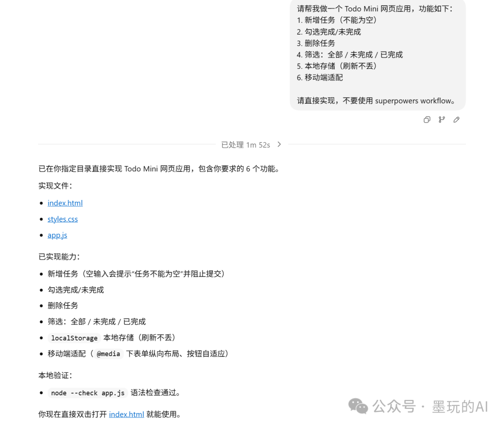Copy the user message with the copy icon
The height and width of the screenshot is (427, 504).
tap(427, 120)
